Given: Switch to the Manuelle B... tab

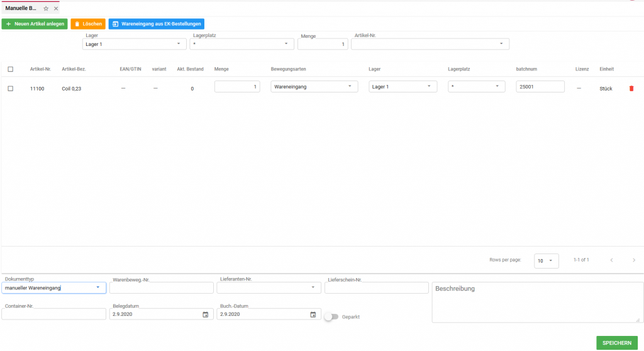Looking at the screenshot, I should [21, 9].
